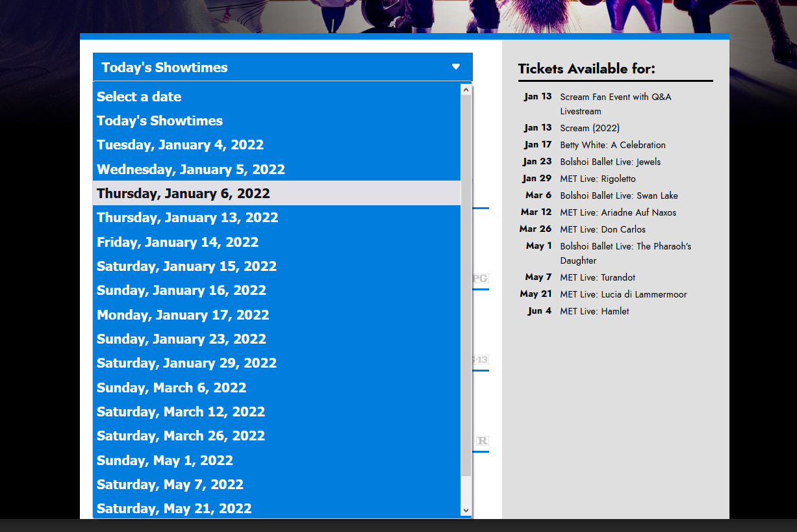Open Bolshoi Ballet Live: Jewels link

(x=610, y=162)
